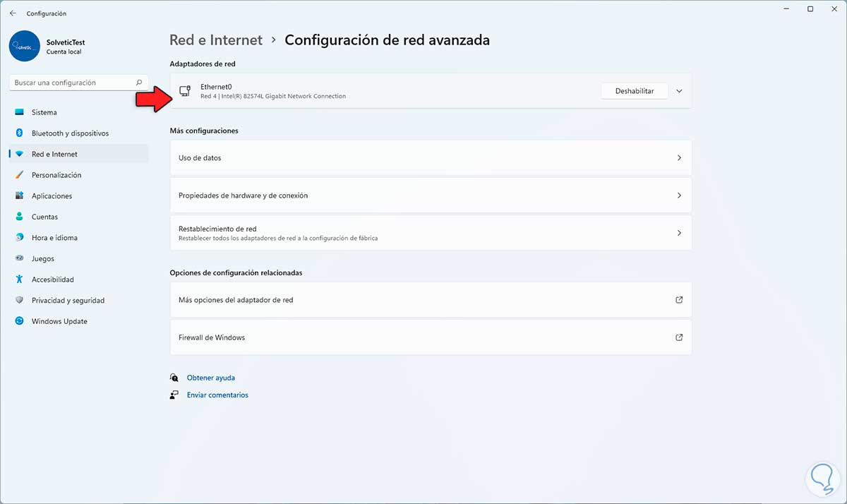The image size is (847, 504).
Task: Go to Red e Internet breadcrumb
Action: pyautogui.click(x=216, y=40)
